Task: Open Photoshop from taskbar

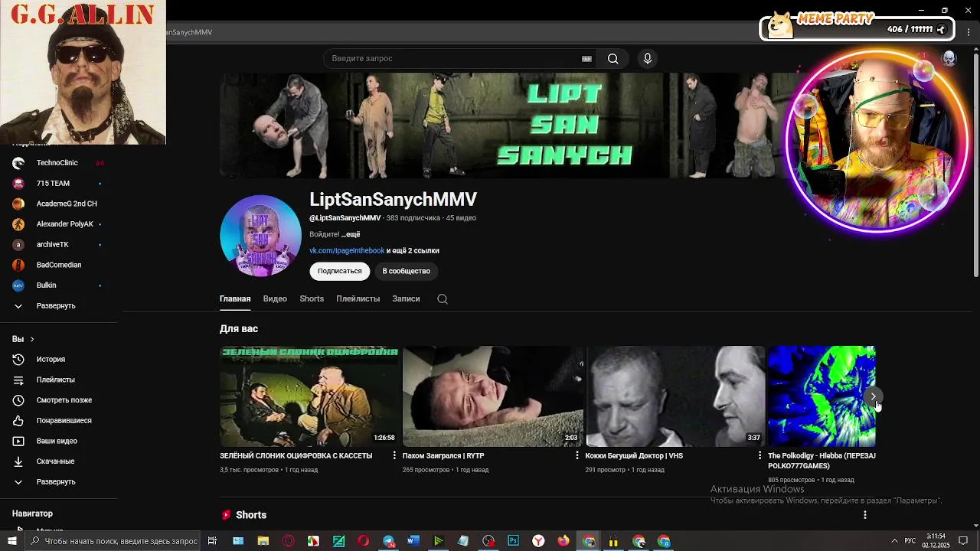Action: (x=513, y=541)
